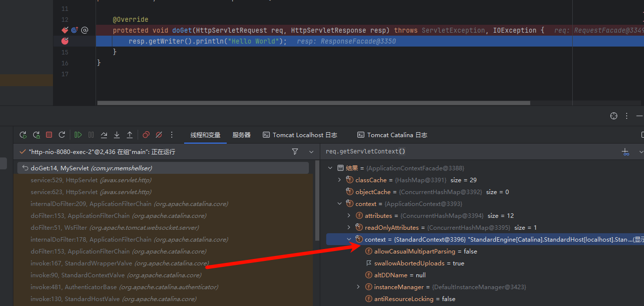The width and height of the screenshot is (644, 306).
Task: Open View Breakpoints with red circles icon
Action: [x=146, y=135]
